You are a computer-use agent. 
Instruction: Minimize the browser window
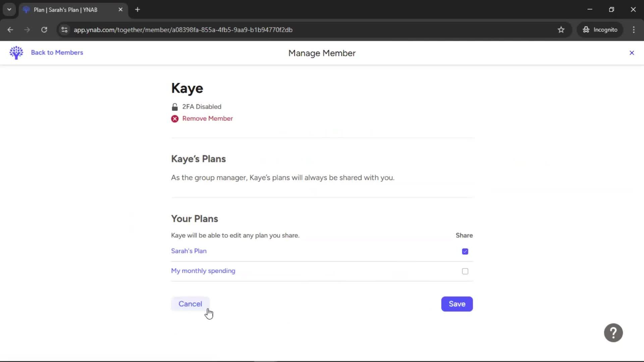click(590, 9)
